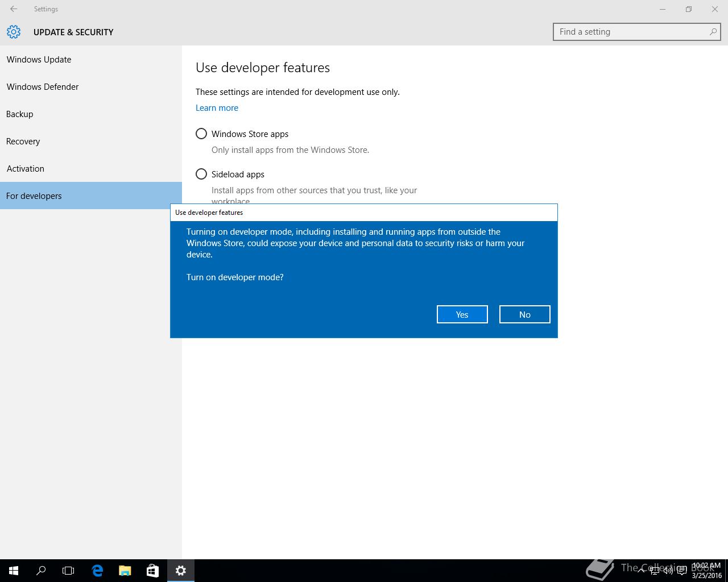The image size is (728, 582).
Task: Open Task View from the taskbar
Action: [68, 571]
